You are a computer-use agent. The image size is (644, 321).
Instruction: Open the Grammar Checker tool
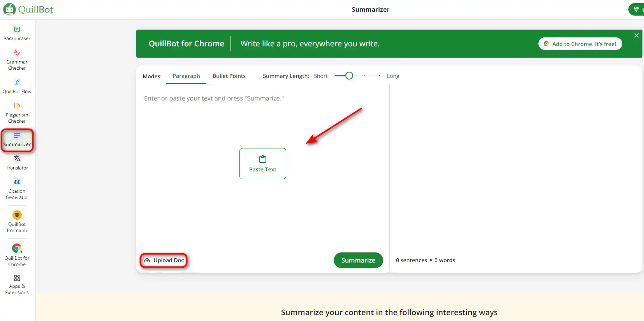pyautogui.click(x=17, y=60)
